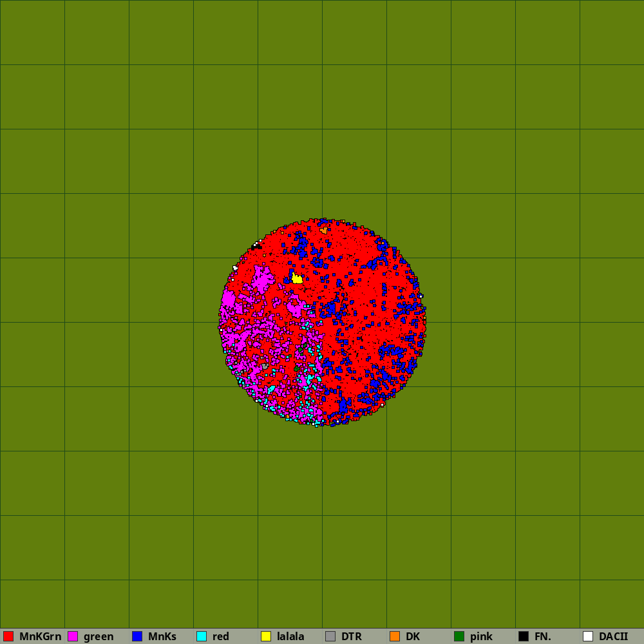Click the yellow lalala territory on the map
Screen dimensions: 644x644
(x=297, y=279)
